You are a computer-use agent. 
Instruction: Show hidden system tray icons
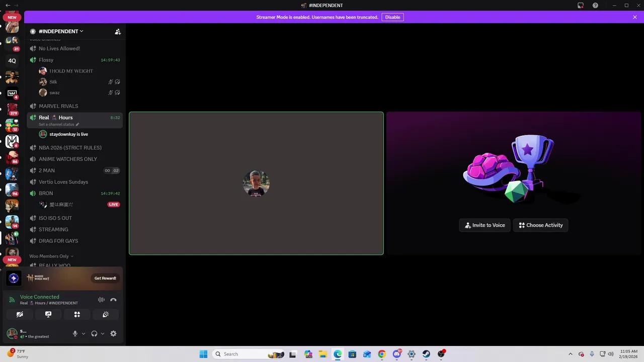tap(570, 354)
